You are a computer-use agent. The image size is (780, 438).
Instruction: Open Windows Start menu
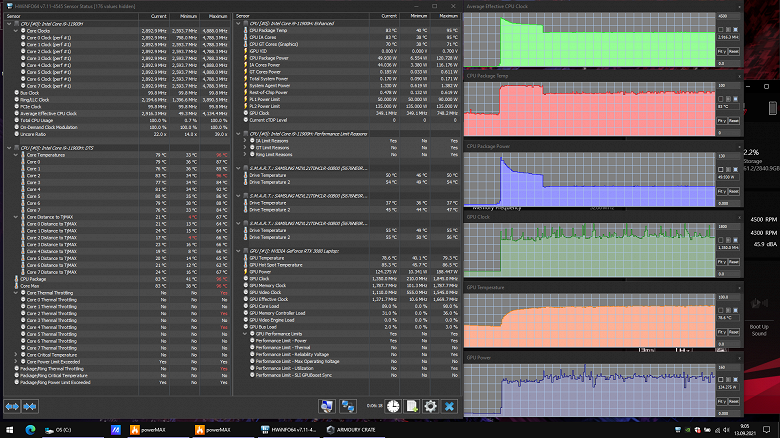(9, 430)
